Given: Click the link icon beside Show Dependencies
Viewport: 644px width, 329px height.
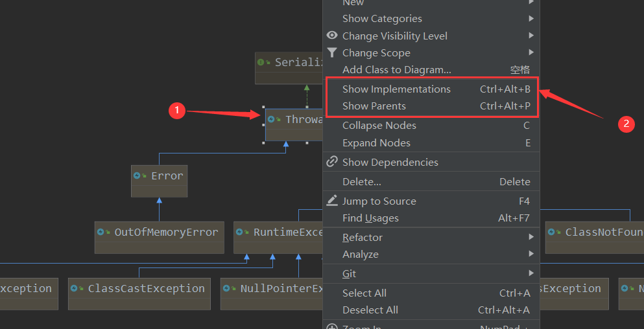Looking at the screenshot, I should click(x=332, y=162).
